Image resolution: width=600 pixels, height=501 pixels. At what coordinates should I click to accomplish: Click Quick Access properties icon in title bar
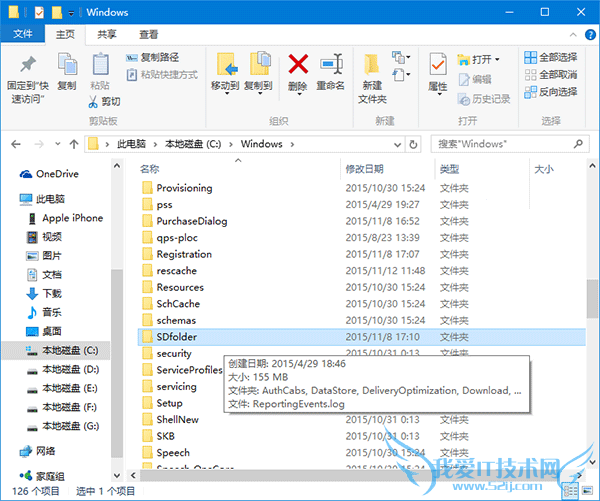click(x=39, y=13)
